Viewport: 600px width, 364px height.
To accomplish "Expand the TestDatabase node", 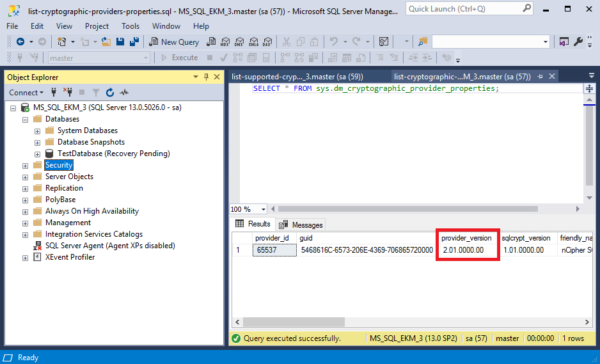I will (37, 154).
